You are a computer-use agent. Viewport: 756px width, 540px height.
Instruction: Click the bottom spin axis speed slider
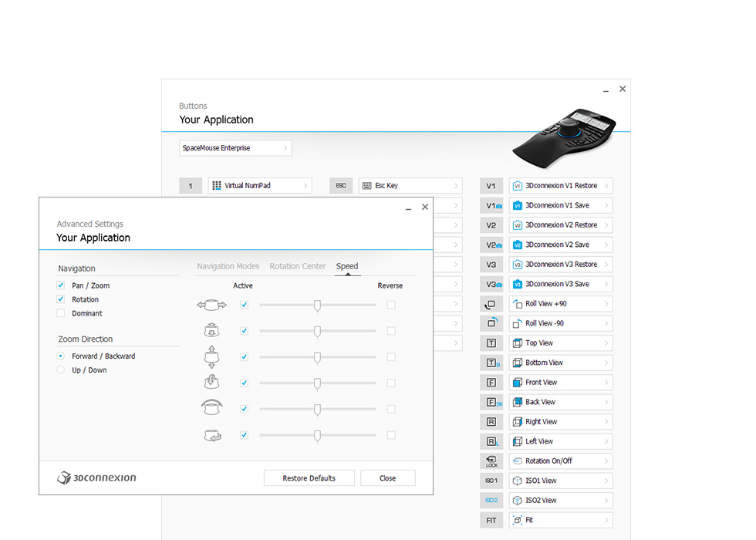point(317,436)
